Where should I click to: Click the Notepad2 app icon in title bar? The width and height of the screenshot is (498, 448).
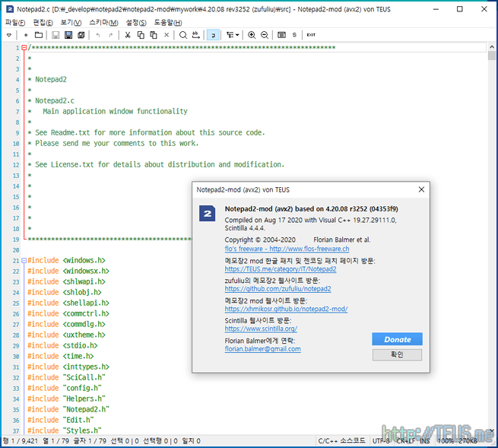pos(10,9)
